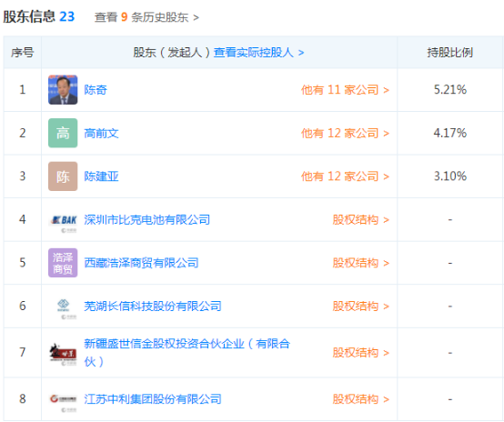The height and width of the screenshot is (422, 504).
Task: Click the purple 浩泽商贸 logo icon
Action: (x=63, y=263)
